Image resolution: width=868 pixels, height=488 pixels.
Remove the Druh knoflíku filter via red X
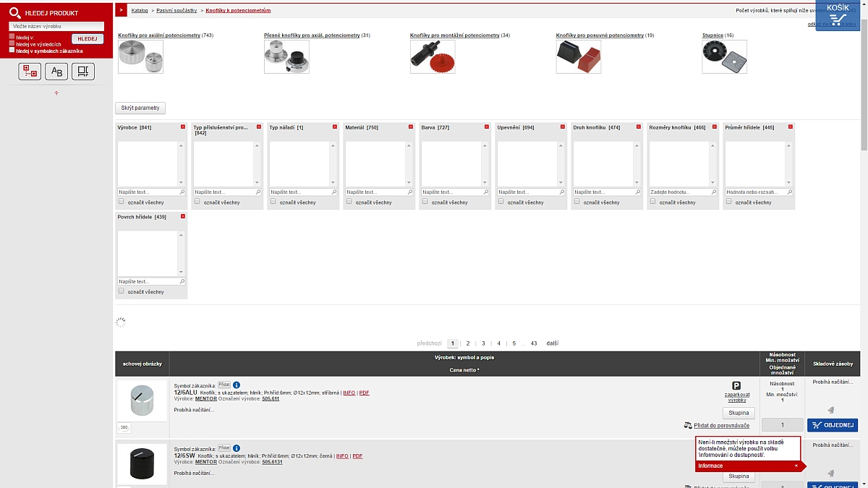coord(639,127)
